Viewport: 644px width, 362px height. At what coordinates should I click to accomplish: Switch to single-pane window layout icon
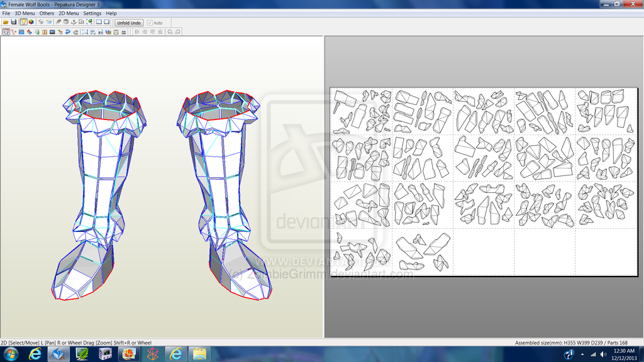107,22
